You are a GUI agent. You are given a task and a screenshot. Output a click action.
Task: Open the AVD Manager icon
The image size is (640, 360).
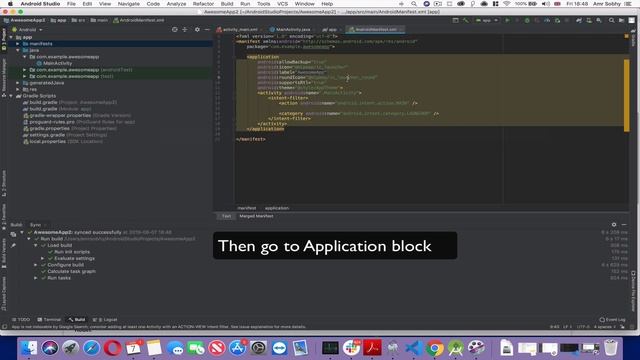pos(589,20)
